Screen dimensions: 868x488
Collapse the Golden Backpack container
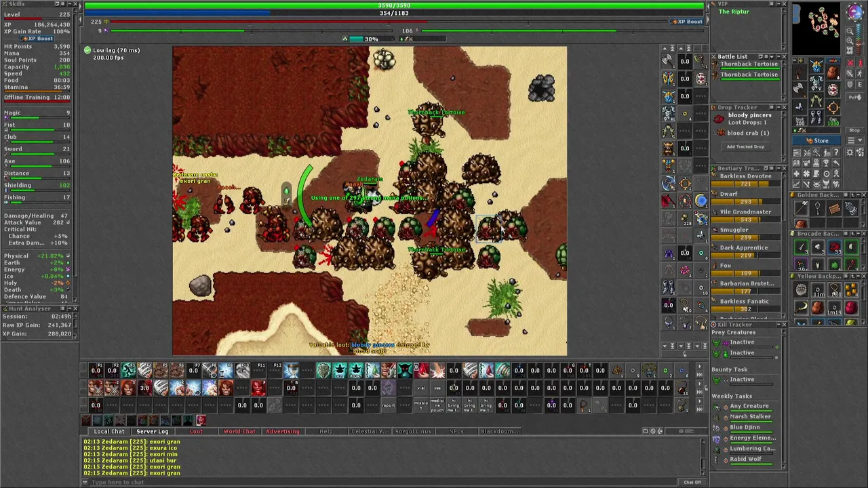tap(858, 195)
